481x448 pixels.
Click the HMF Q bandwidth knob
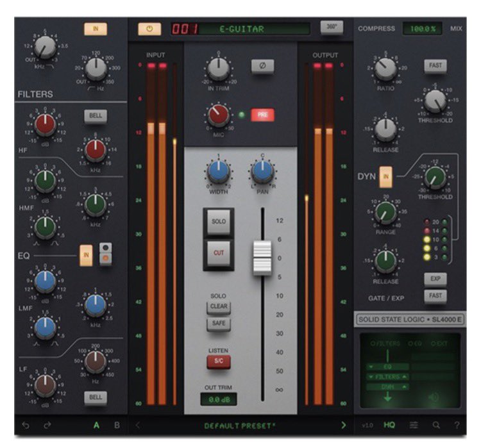coord(45,228)
